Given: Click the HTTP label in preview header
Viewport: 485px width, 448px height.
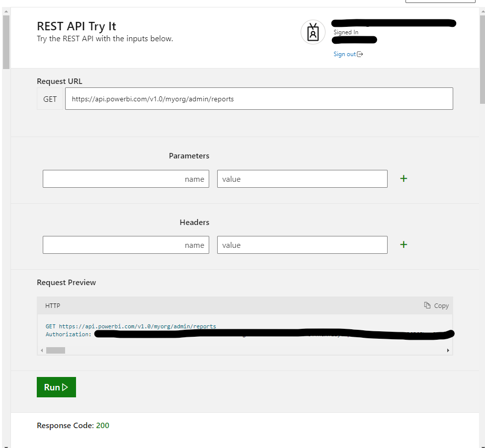Looking at the screenshot, I should click(x=53, y=306).
